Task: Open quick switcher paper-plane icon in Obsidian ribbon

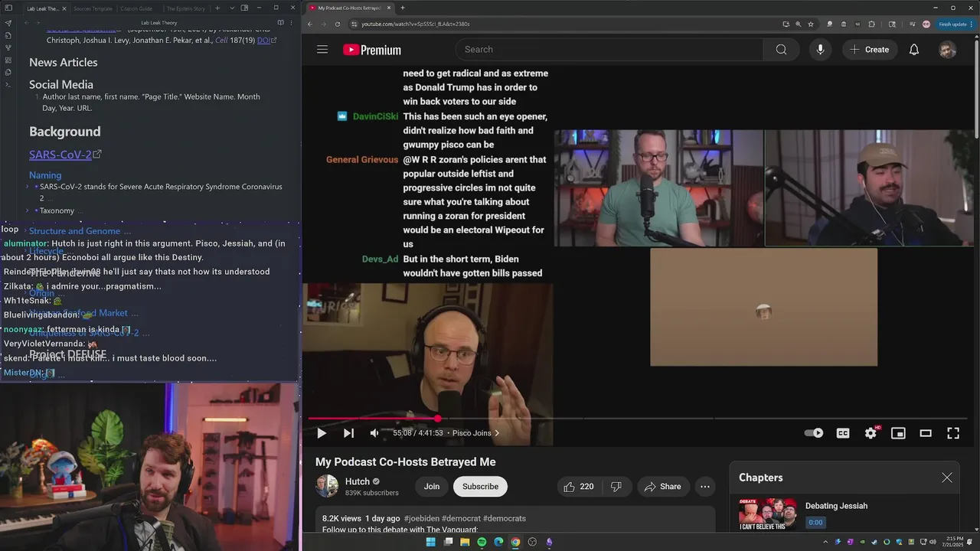Action: pos(8,23)
